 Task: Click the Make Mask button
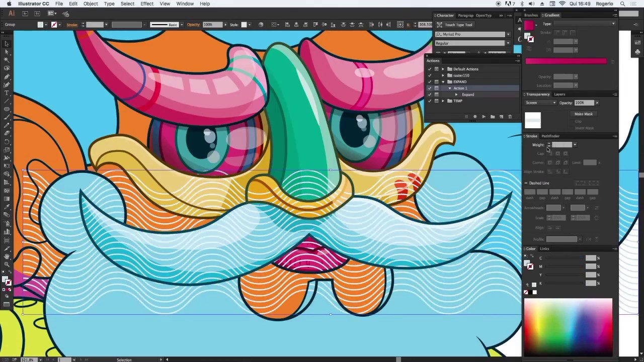click(584, 114)
